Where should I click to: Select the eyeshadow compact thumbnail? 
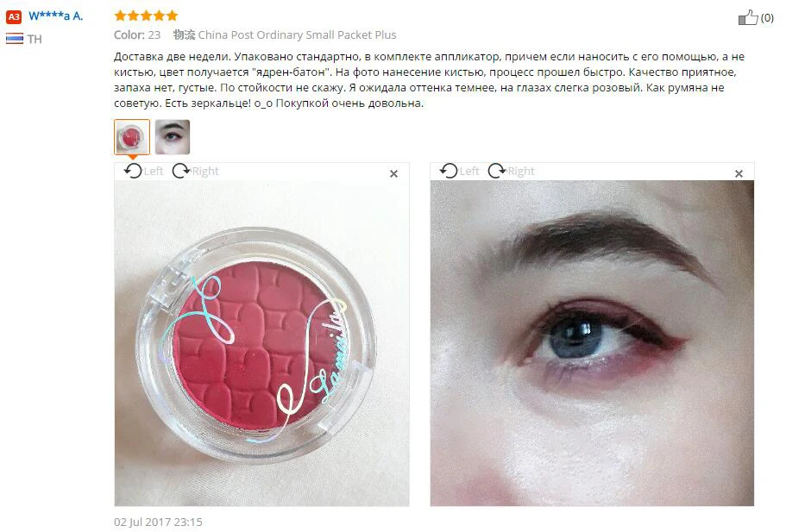[x=132, y=137]
